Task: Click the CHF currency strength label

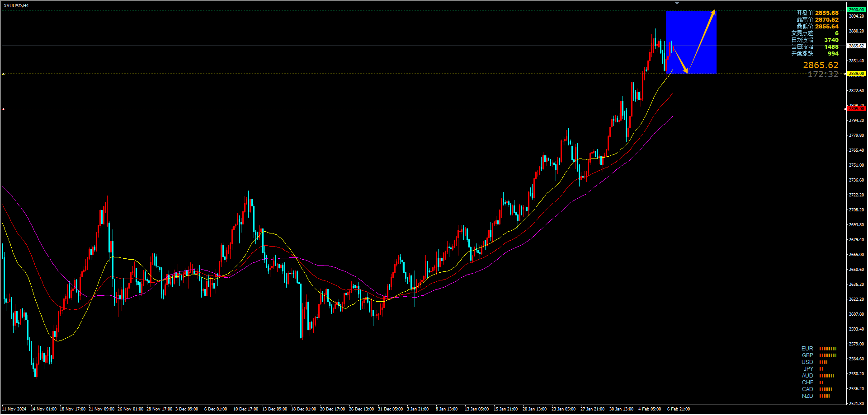Action: pyautogui.click(x=807, y=382)
